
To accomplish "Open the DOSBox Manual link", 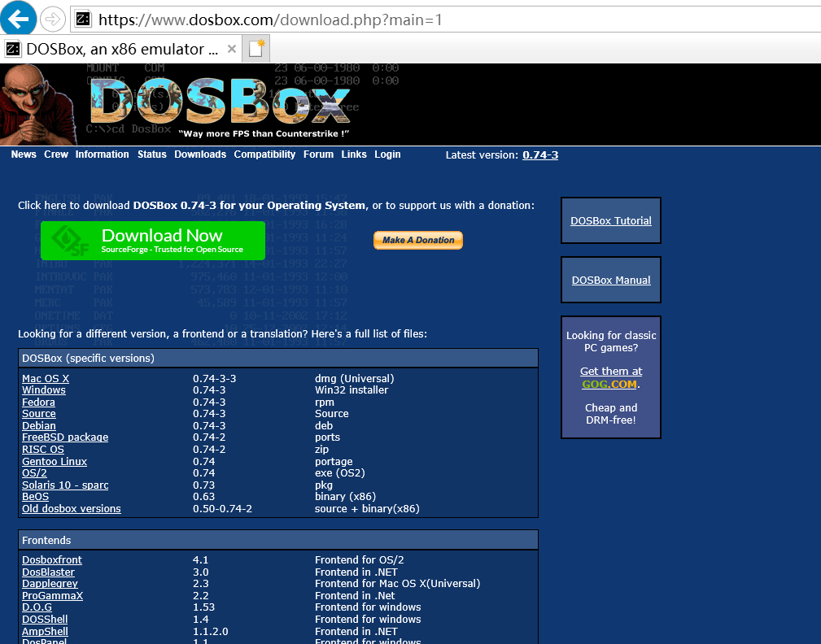I will click(x=611, y=280).
